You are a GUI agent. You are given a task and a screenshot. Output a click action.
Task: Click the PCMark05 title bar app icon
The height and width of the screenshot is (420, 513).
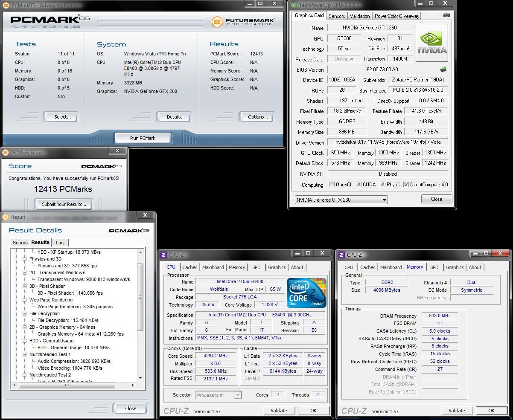click(x=6, y=5)
